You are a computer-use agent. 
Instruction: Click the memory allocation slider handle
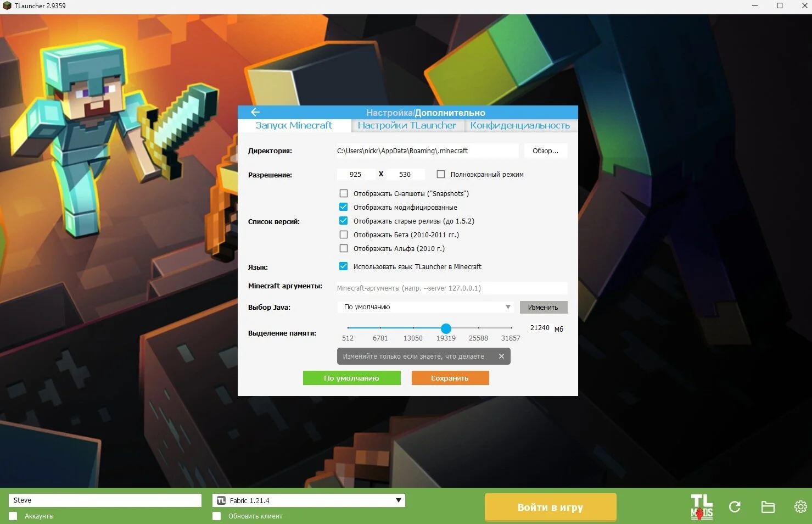(446, 328)
